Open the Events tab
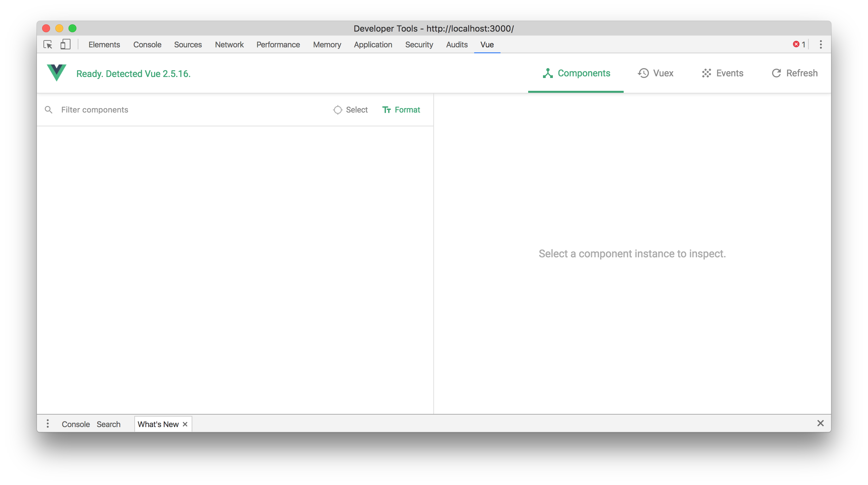868x485 pixels. point(722,73)
